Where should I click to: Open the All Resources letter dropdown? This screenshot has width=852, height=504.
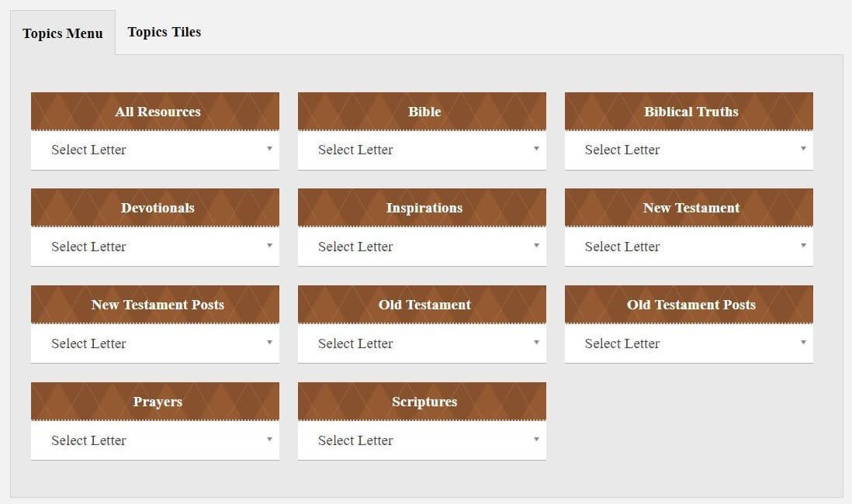click(x=155, y=150)
